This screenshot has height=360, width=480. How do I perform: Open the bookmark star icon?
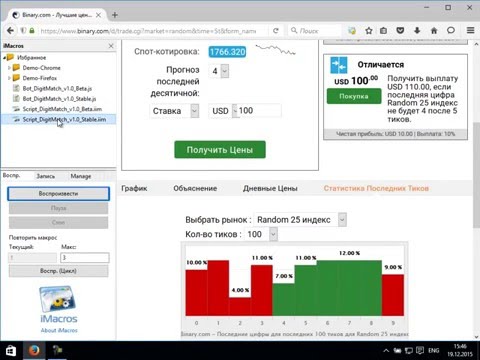click(369, 31)
